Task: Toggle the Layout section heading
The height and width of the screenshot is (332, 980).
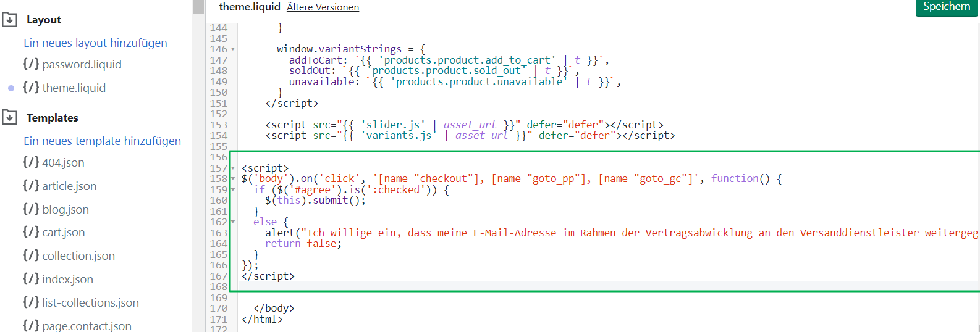Action: (43, 20)
